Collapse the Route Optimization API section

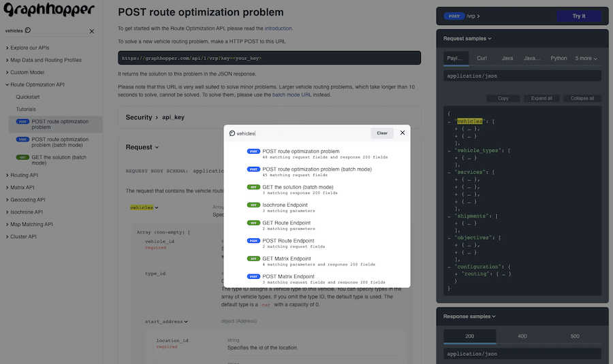37,85
